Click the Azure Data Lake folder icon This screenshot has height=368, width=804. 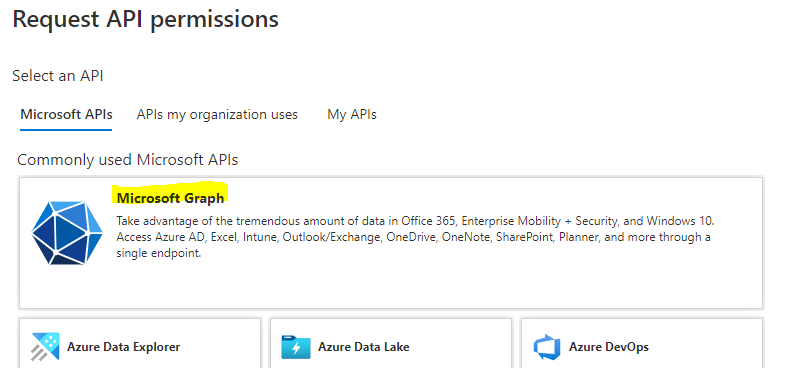click(x=296, y=347)
